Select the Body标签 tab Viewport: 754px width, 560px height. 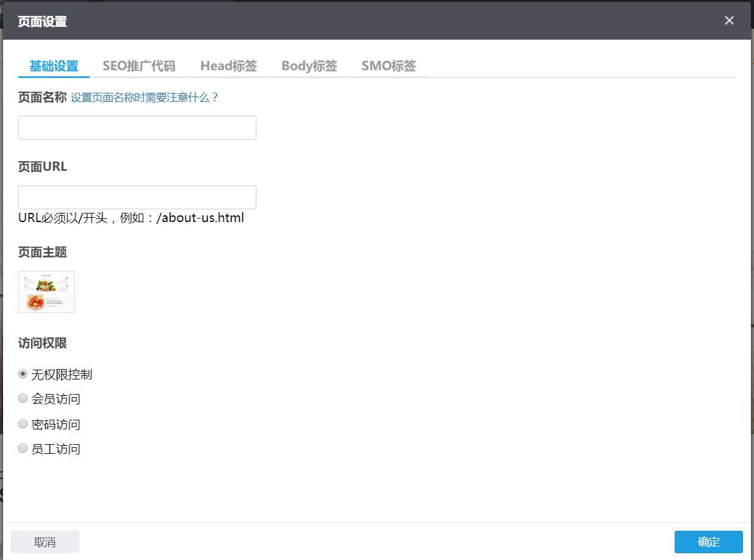point(309,66)
